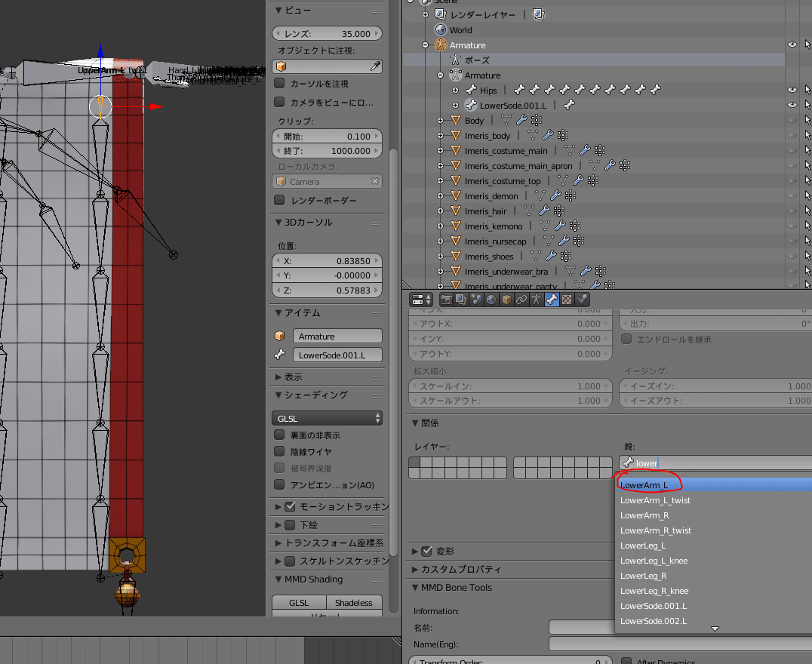Expand the Body object in the outliner
This screenshot has height=664, width=812.
tap(440, 120)
